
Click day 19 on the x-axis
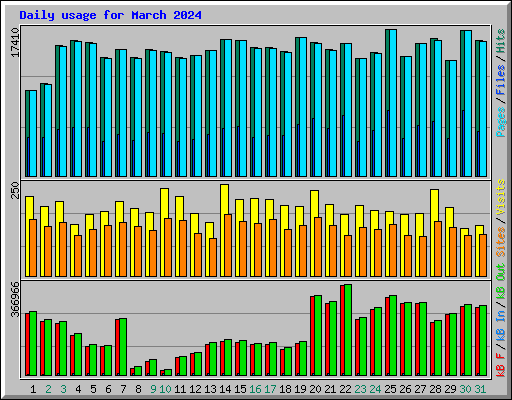[x=300, y=389]
